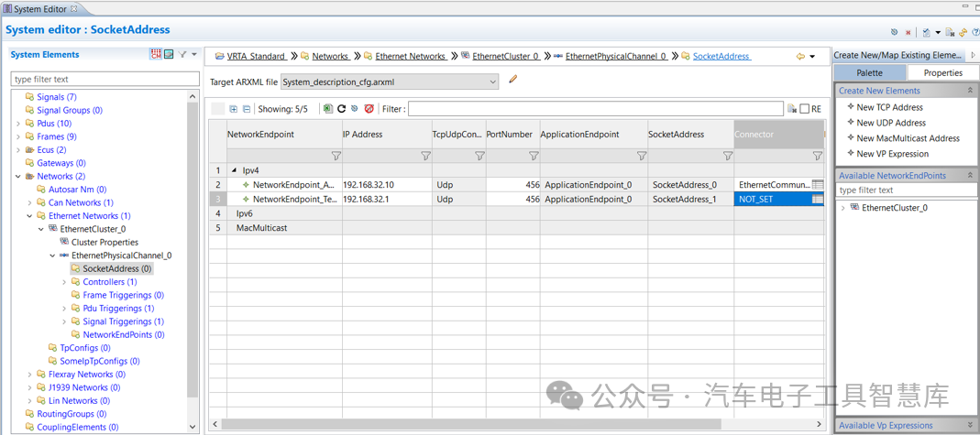Expand all rows with the plus table icon
Viewport: 980px width, 435px height.
234,109
